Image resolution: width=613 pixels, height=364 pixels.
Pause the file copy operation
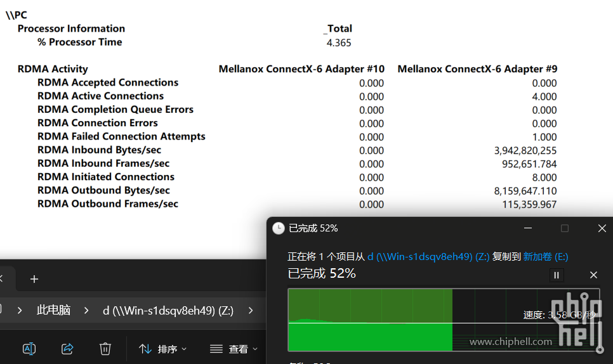[x=557, y=275]
